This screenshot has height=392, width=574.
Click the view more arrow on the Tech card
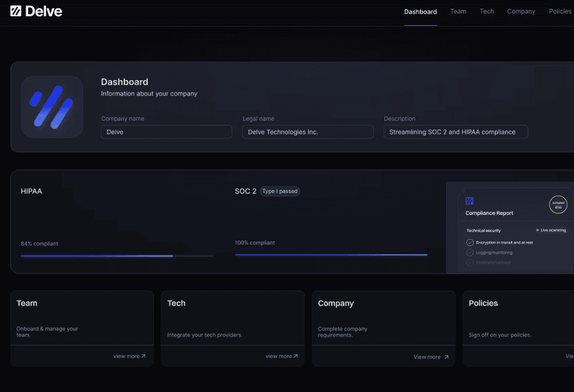[x=281, y=356]
